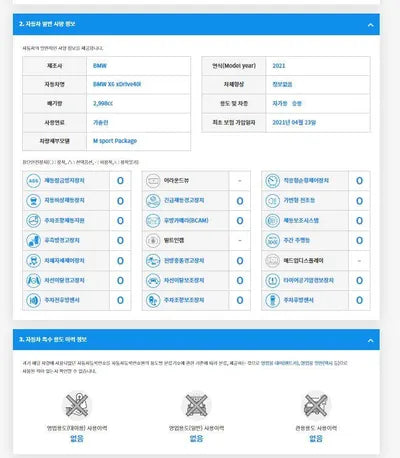Click the crossed-out general commercial use icon
This screenshot has width=400, height=458.
click(x=196, y=405)
